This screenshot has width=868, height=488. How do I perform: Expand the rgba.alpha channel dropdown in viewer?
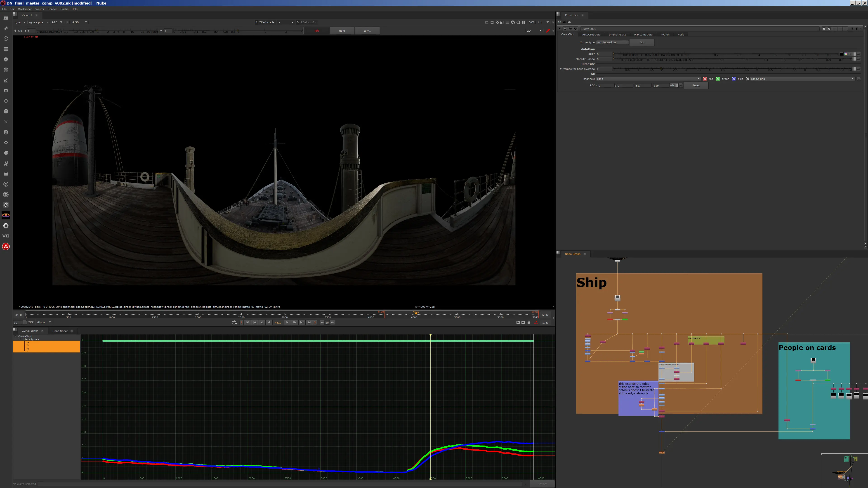click(x=38, y=22)
